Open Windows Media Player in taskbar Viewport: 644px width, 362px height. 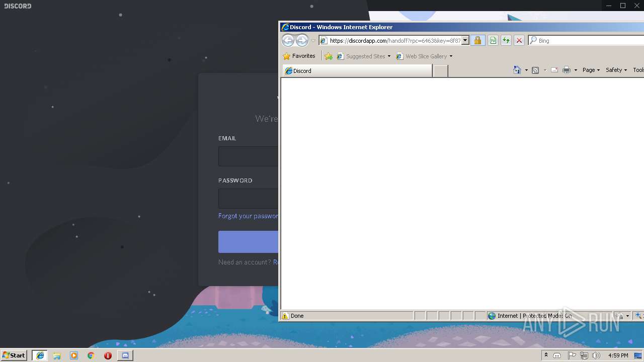pyautogui.click(x=74, y=355)
